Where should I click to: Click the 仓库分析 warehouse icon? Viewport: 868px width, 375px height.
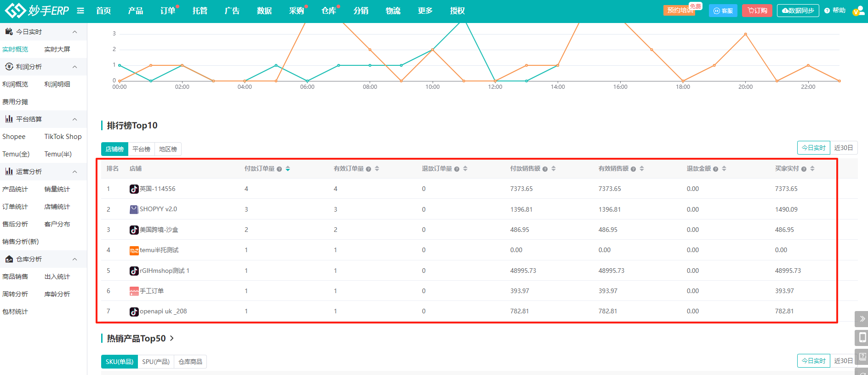pyautogui.click(x=9, y=259)
